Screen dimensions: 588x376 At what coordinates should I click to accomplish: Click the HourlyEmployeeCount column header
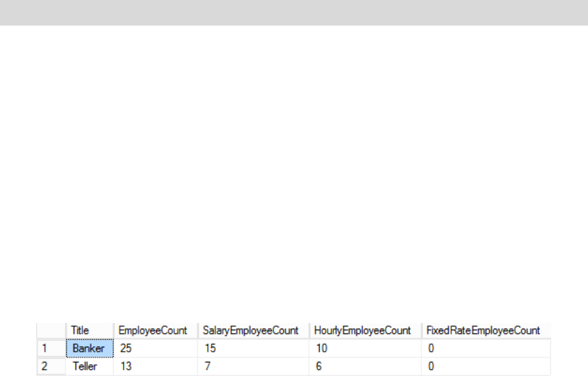coord(366,330)
